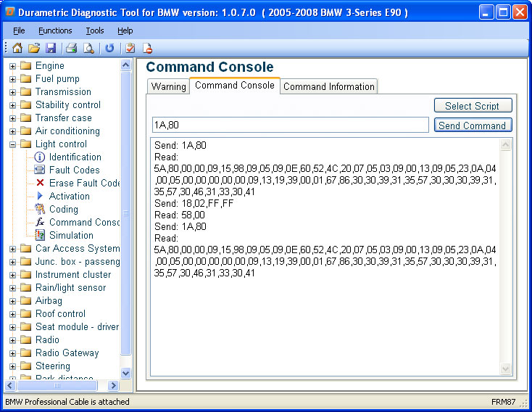Viewport: 532px width, 412px height.
Task: Click 'Read: 58,00' line in console
Action: pos(180,215)
